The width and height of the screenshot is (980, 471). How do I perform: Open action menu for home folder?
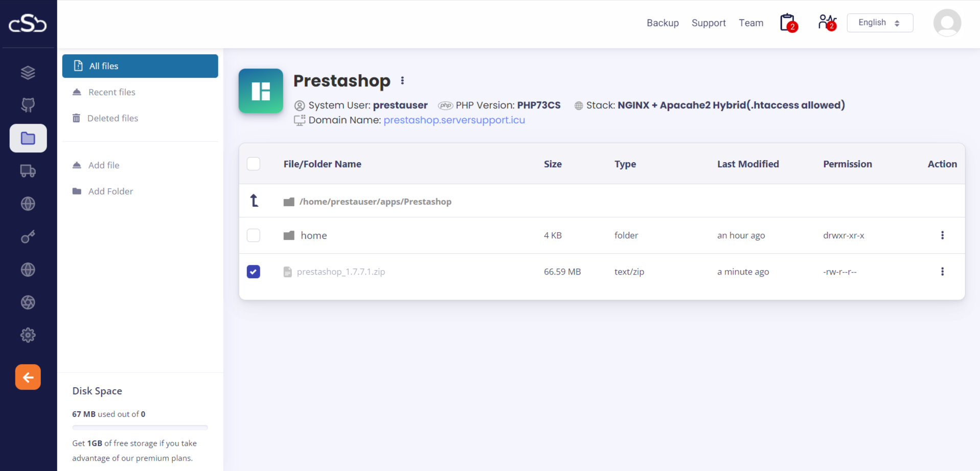[942, 235]
